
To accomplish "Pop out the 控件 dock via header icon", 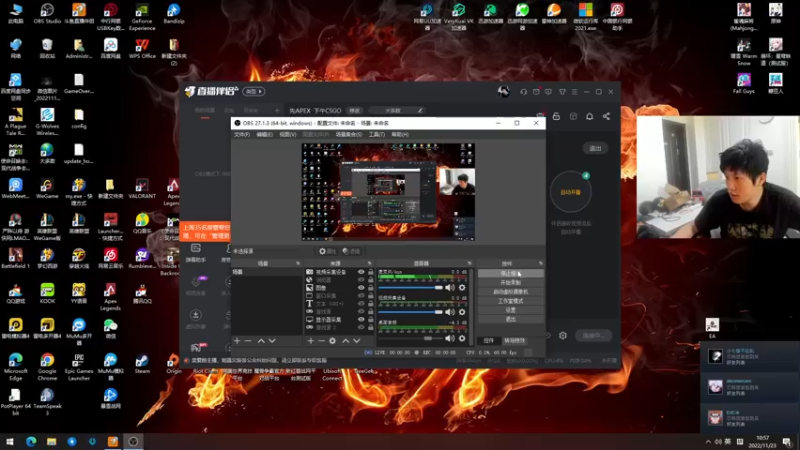I will pos(540,263).
